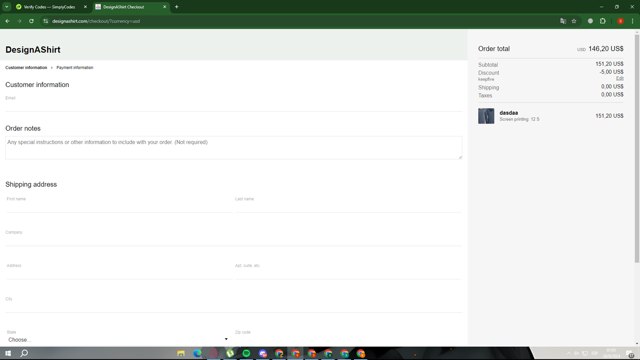Image resolution: width=640 pixels, height=360 pixels.
Task: Click the -5,00 US$ discount amount
Action: click(x=611, y=72)
